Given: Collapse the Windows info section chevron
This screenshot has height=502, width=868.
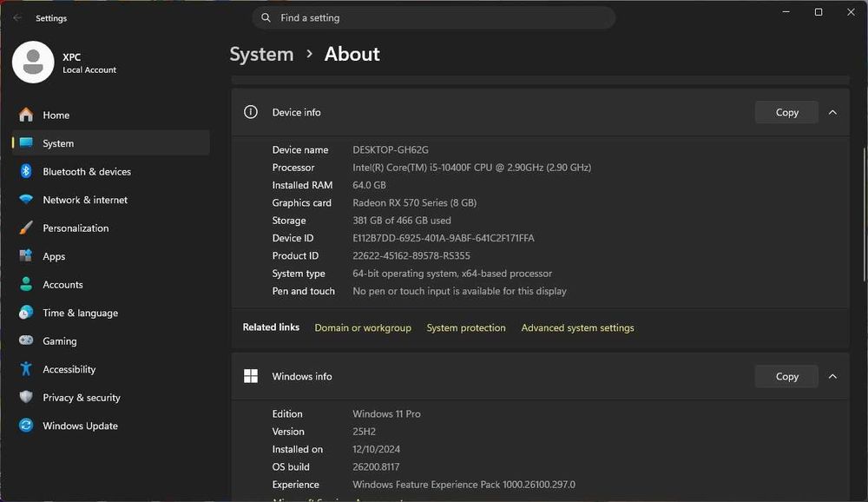Looking at the screenshot, I should 832,377.
